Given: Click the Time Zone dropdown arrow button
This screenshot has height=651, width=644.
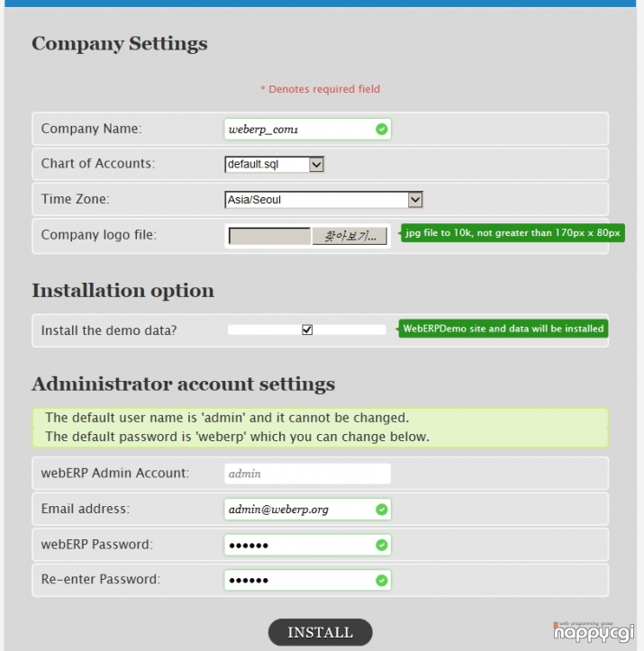Looking at the screenshot, I should (x=415, y=200).
